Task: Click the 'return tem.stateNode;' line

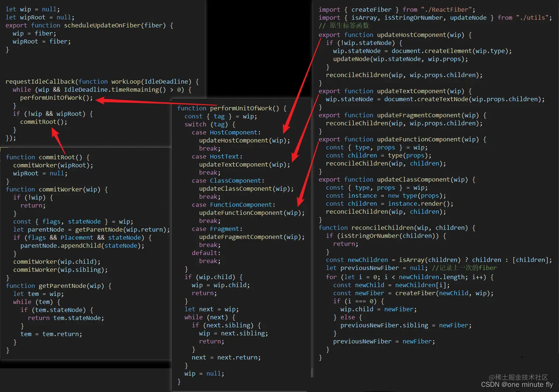Action: point(66,318)
